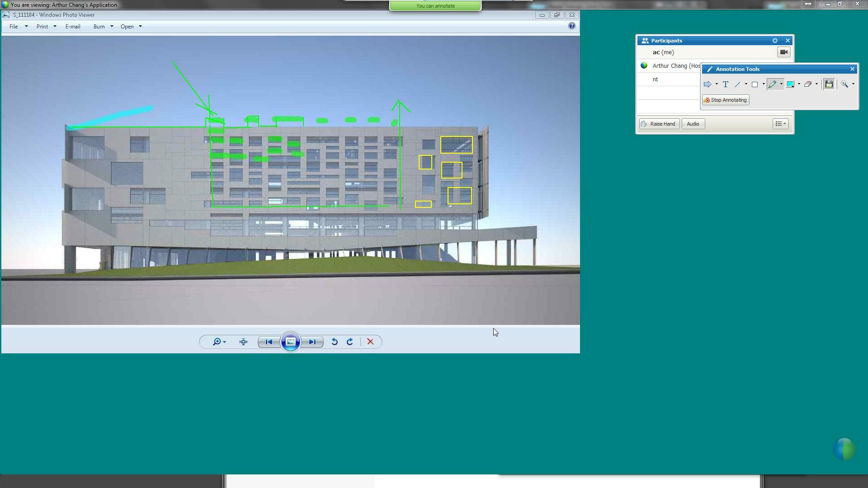Select the arrow pointer annotation tool
The height and width of the screenshot is (488, 868).
coord(708,84)
